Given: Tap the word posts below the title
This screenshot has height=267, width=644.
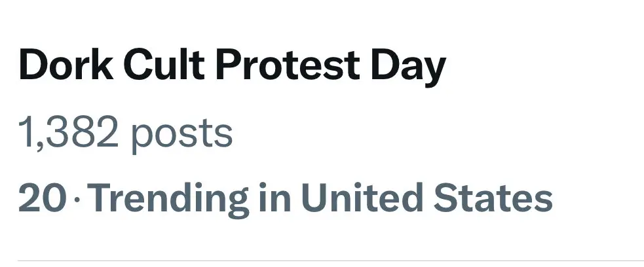Looking at the screenshot, I should [181, 135].
